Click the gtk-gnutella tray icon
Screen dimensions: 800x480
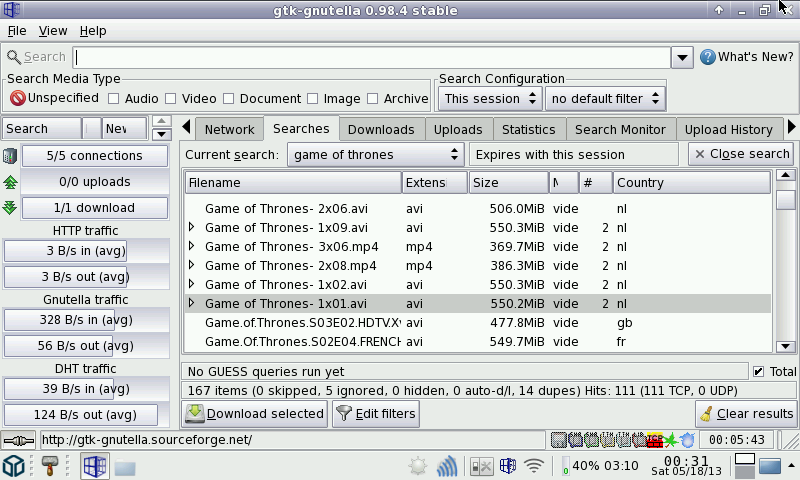point(508,466)
